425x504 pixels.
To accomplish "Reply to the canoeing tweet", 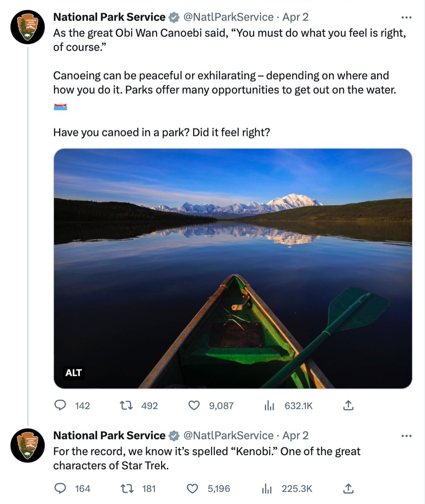I will [61, 405].
